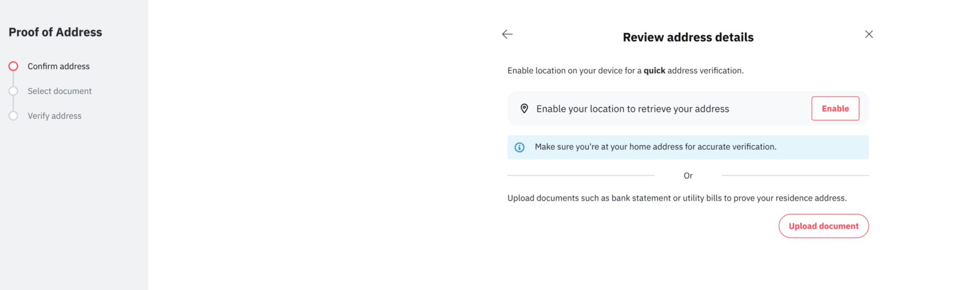Click the Proof of Address sidebar heading
This screenshot has width=980, height=290.
tap(56, 32)
